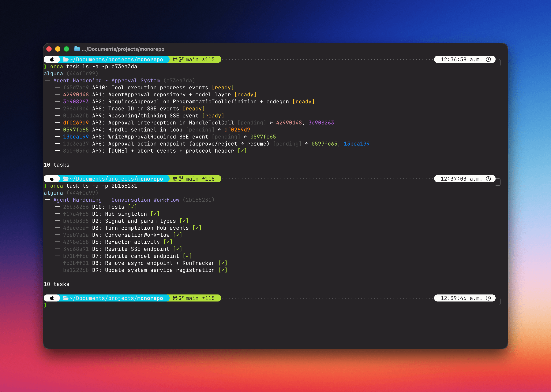The image size is (551, 392).
Task: Click task hash 296af0b4
Action: pos(76,109)
